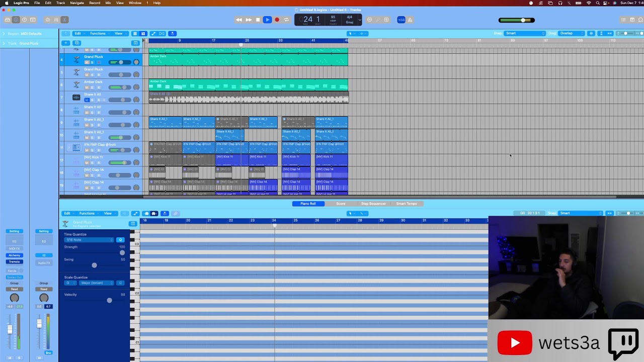The height and width of the screenshot is (362, 644).
Task: Adjust the piano roll Velocity slider
Action: pyautogui.click(x=109, y=300)
